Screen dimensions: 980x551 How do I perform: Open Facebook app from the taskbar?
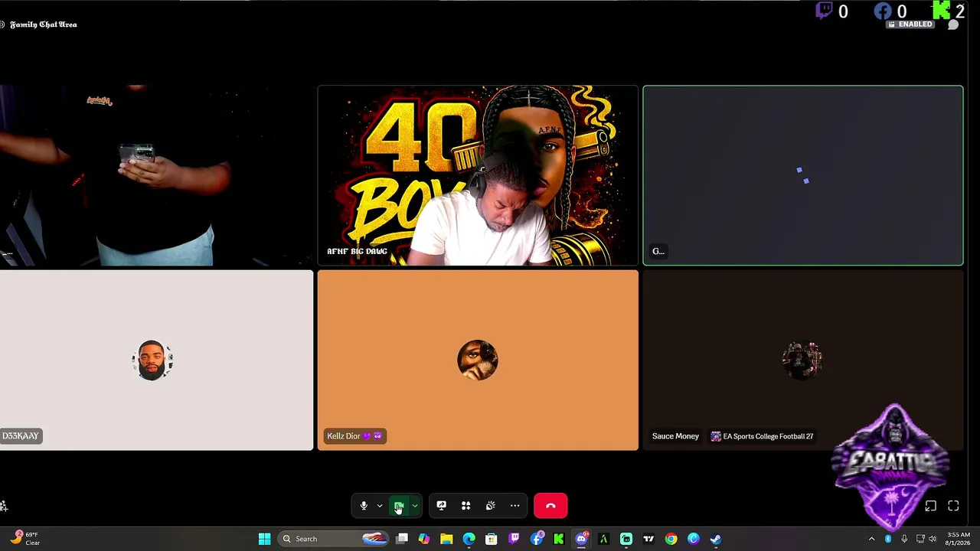(537, 539)
